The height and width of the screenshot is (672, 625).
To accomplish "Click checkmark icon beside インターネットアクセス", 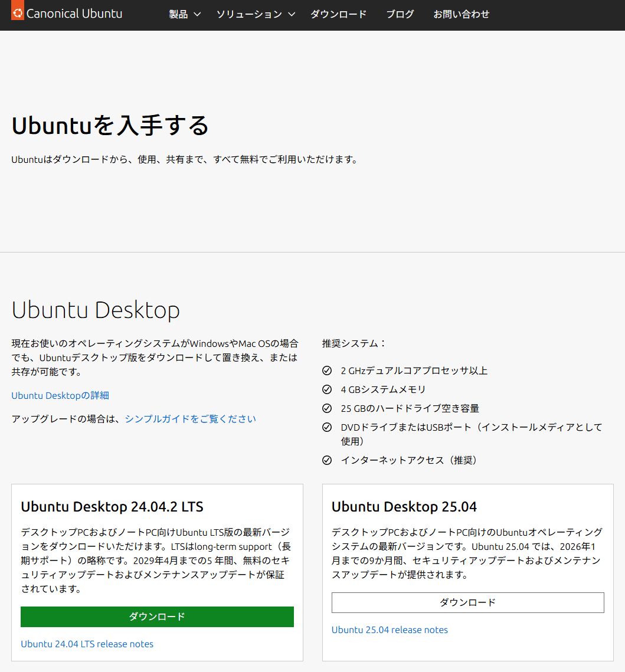I will (x=326, y=460).
